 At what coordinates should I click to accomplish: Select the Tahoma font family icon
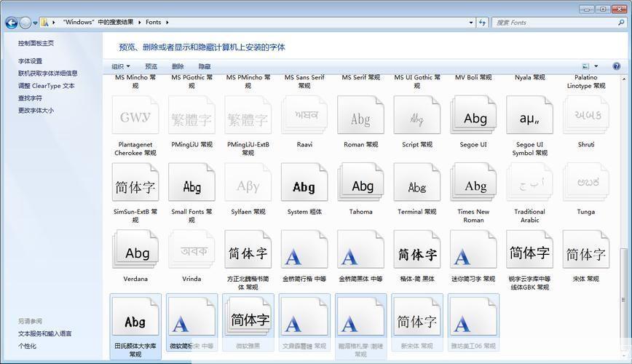pyautogui.click(x=360, y=182)
